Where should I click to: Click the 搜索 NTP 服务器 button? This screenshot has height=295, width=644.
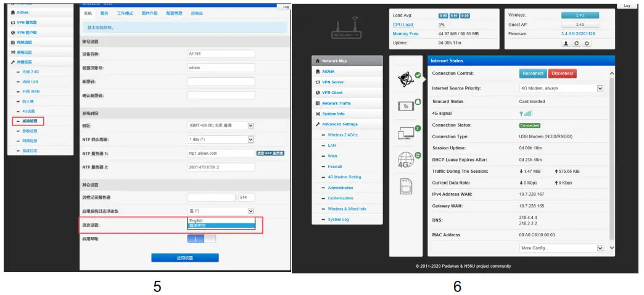[270, 153]
